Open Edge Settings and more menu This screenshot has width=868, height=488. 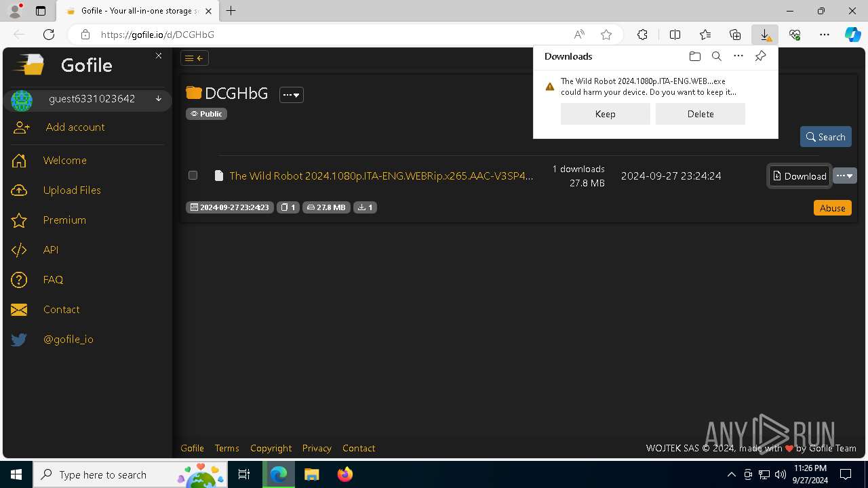pyautogui.click(x=825, y=35)
